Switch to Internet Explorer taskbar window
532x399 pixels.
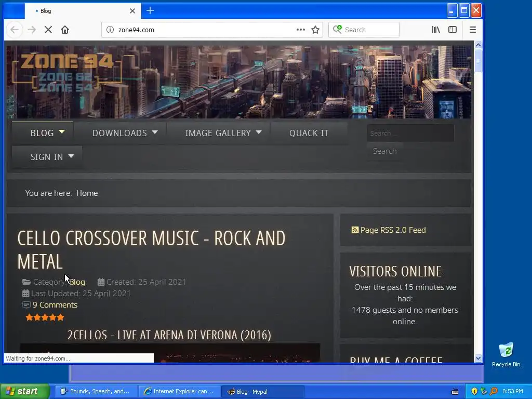[179, 392]
